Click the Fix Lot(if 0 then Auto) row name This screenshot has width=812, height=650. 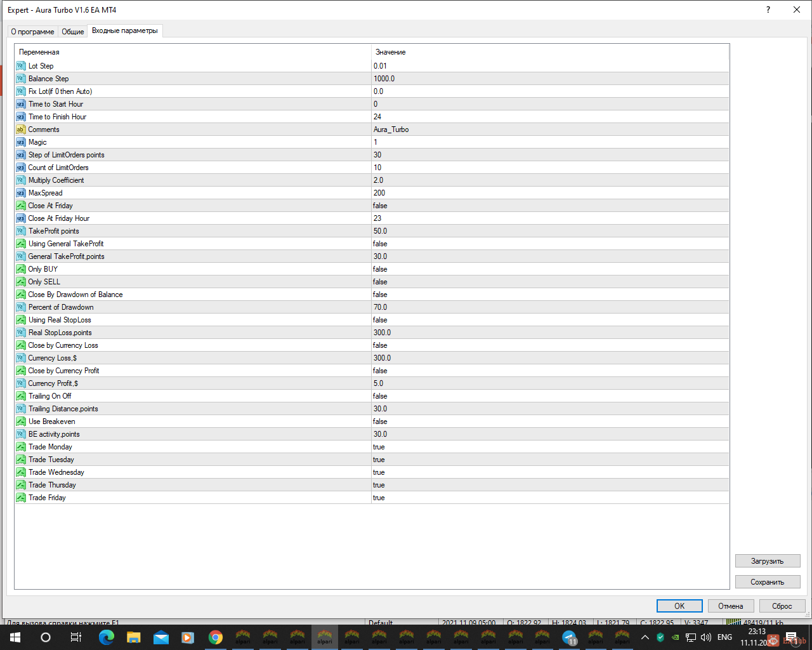[60, 91]
